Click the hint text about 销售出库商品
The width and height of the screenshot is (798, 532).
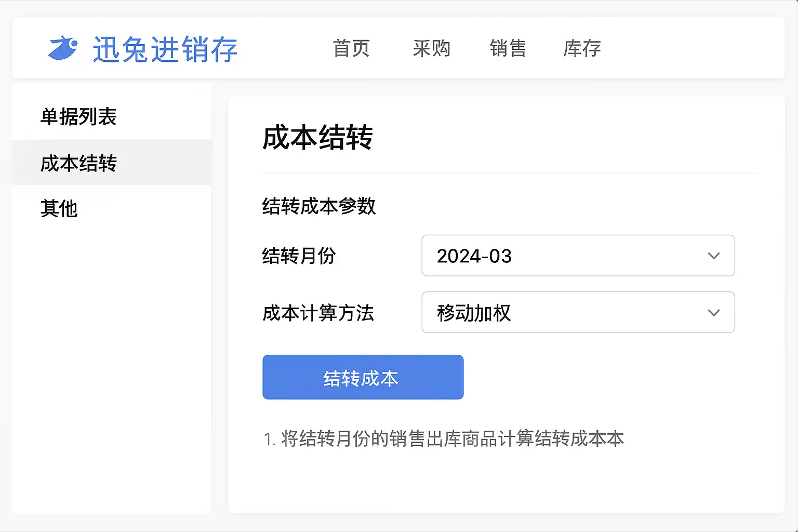click(443, 439)
